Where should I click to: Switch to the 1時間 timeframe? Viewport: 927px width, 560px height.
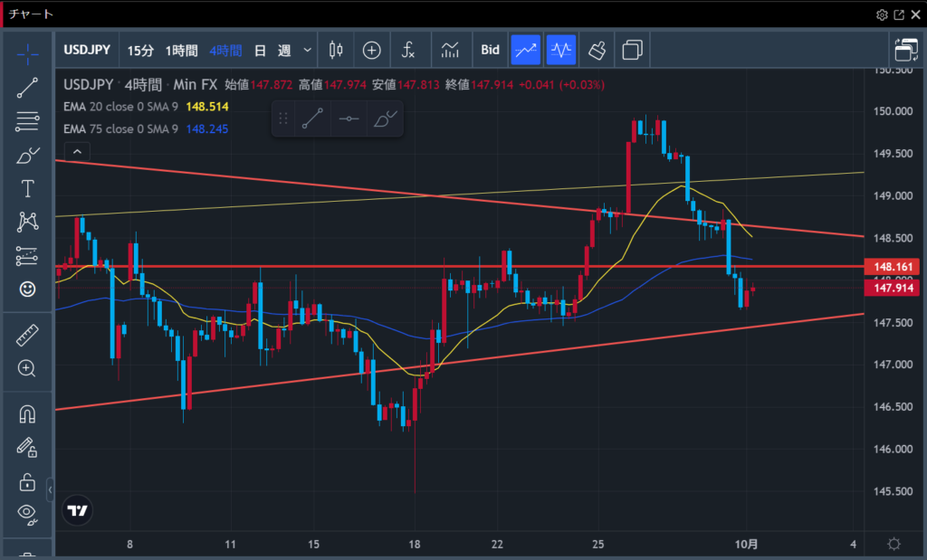[x=181, y=51]
